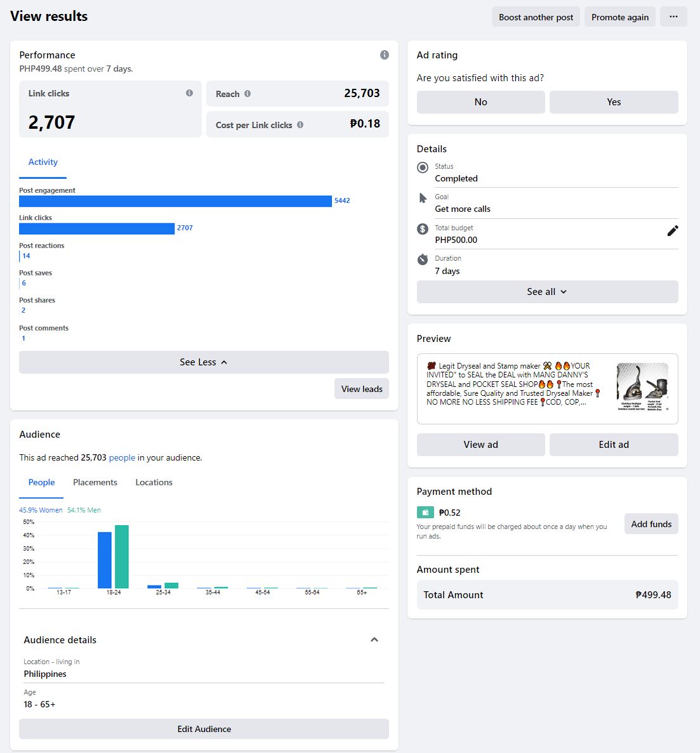Click Promote again button
This screenshot has height=753, width=700.
[x=620, y=16]
